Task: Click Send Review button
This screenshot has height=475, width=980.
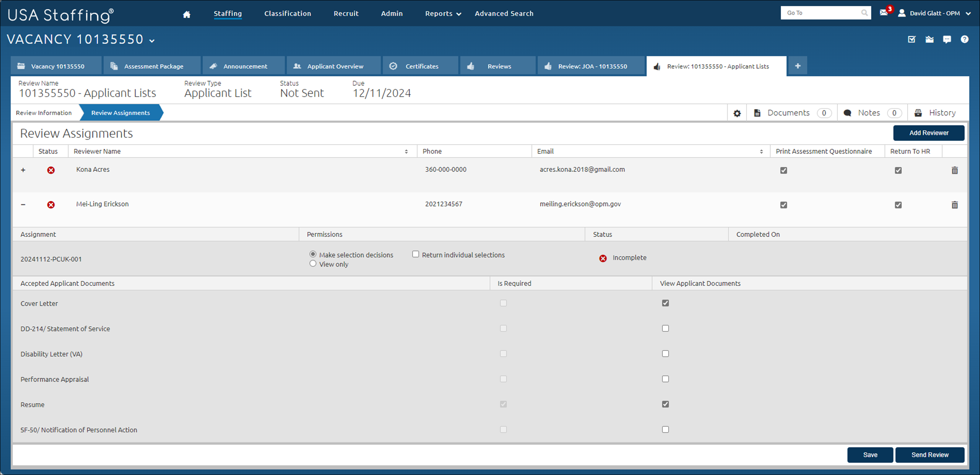Action: [930, 455]
